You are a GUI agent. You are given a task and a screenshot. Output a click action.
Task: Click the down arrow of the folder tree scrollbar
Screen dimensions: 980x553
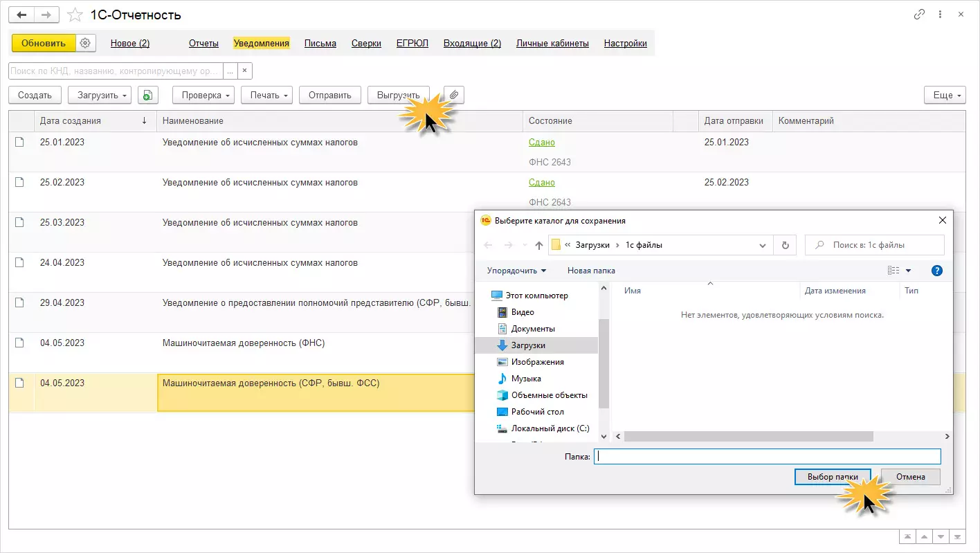point(604,436)
